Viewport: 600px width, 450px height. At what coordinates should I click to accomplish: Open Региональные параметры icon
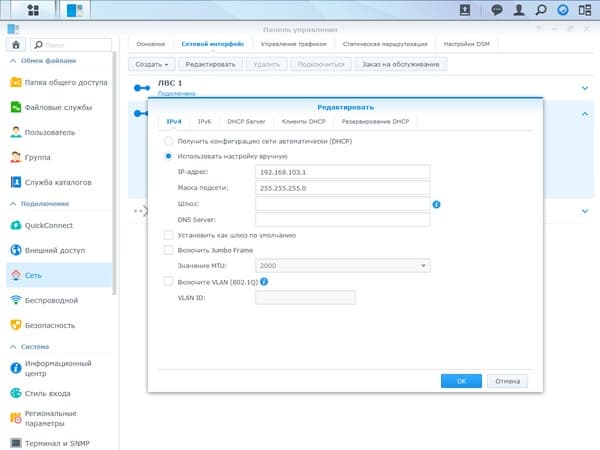(x=16, y=418)
